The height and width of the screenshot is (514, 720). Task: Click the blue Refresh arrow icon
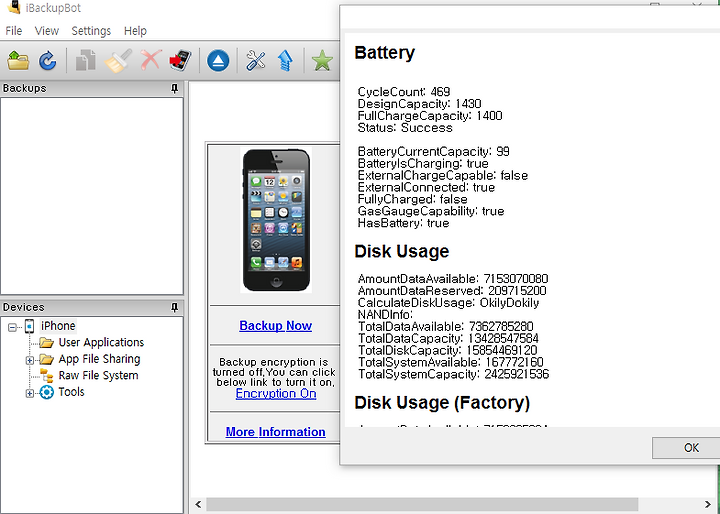(x=47, y=60)
